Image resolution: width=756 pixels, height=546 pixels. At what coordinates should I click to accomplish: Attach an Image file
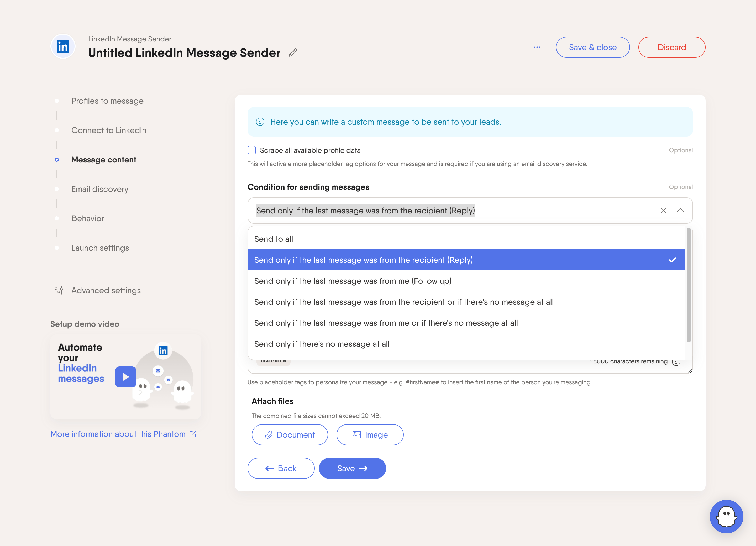click(370, 435)
